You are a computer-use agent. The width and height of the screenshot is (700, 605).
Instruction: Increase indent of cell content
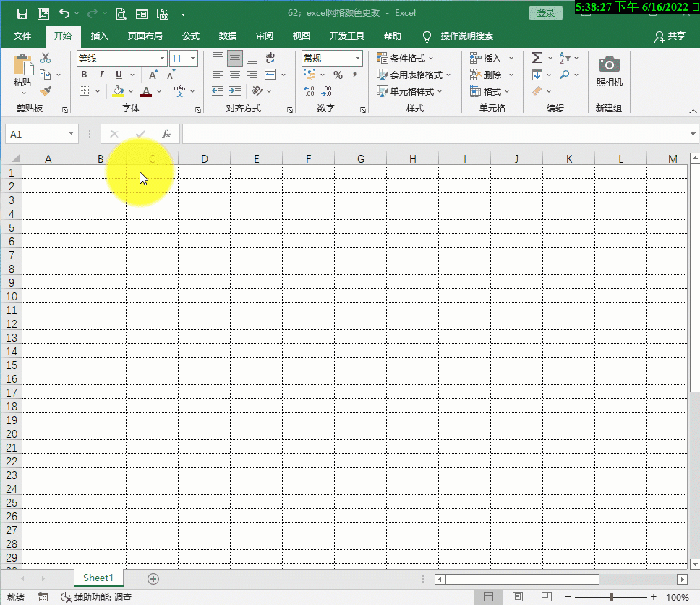[x=235, y=91]
